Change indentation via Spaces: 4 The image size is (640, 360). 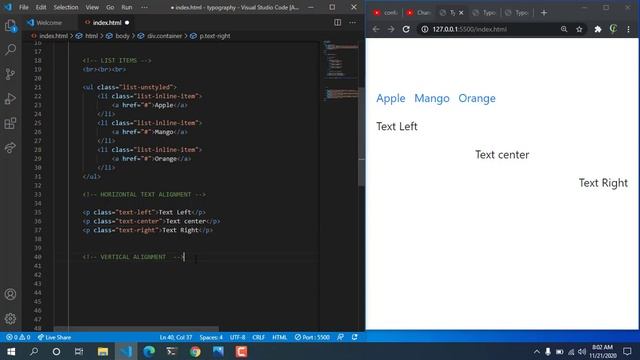point(211,337)
